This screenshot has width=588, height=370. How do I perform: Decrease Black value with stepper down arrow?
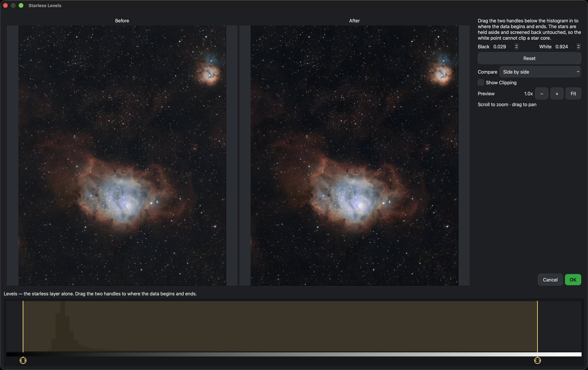516,48
